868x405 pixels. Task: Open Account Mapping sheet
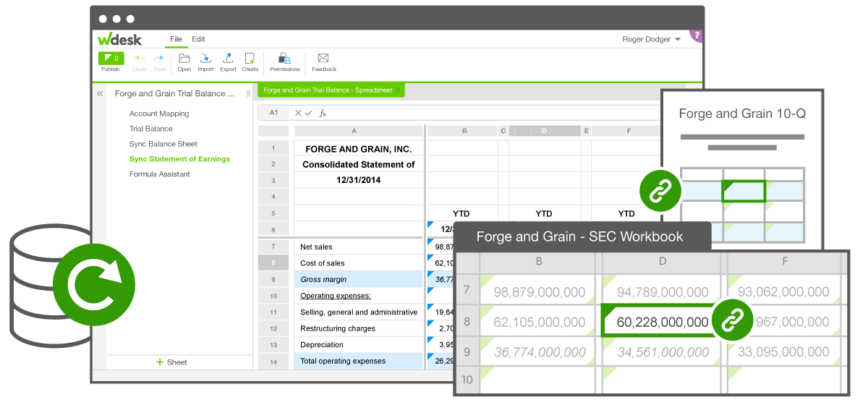159,114
